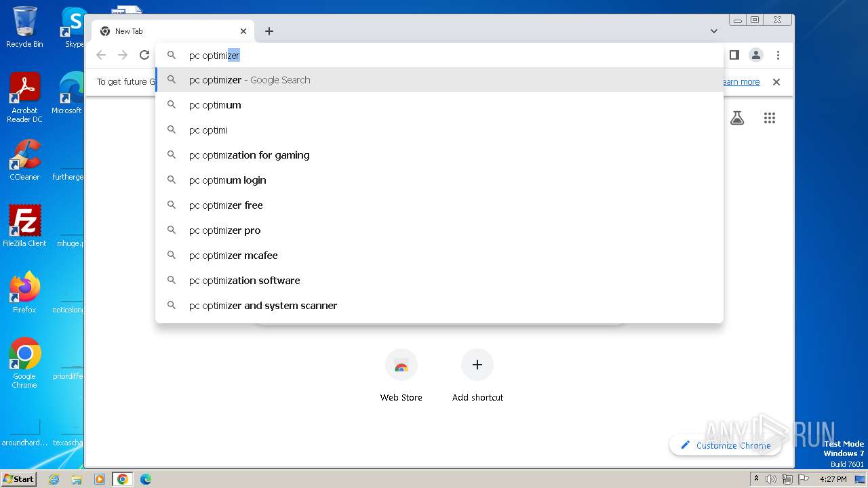Screen dimensions: 868x488
Task: Switch to Chrome in the taskbar
Action: coord(123,479)
